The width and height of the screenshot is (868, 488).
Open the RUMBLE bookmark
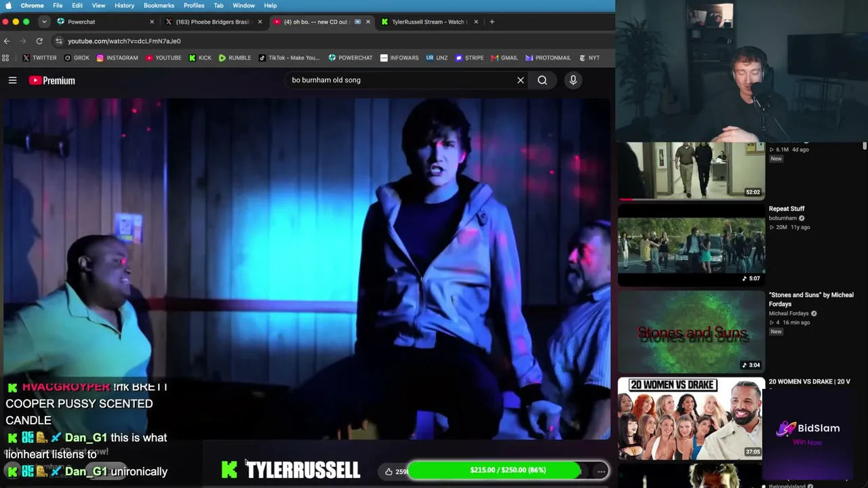click(235, 58)
